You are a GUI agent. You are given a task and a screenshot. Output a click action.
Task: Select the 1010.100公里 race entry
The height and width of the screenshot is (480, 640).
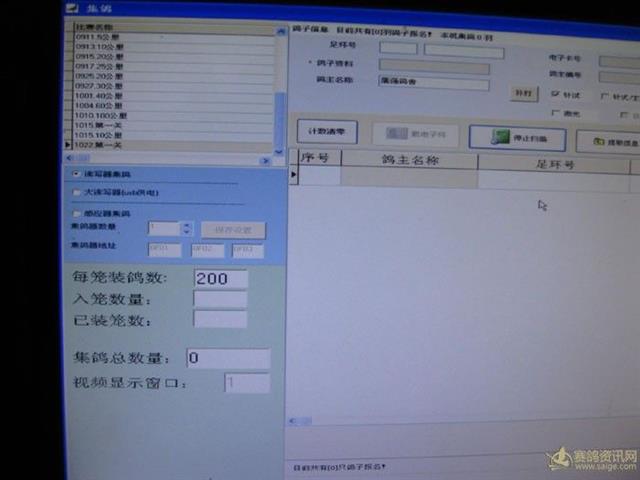tap(102, 115)
